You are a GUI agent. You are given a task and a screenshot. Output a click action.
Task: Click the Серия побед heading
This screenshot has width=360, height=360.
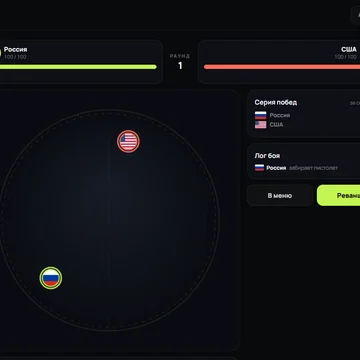tap(276, 102)
